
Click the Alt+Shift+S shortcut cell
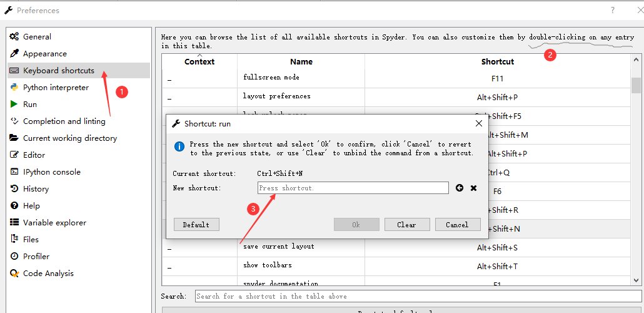497,248
